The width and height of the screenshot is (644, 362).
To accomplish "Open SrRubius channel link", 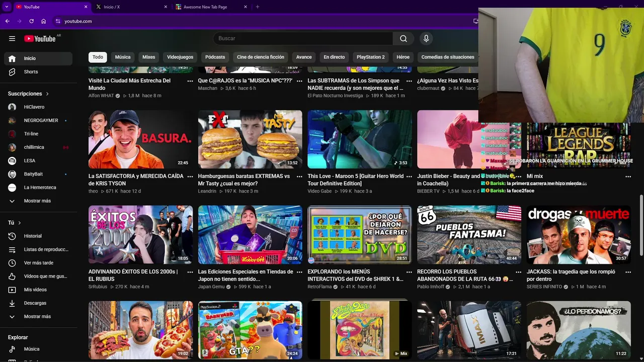I will (98, 287).
